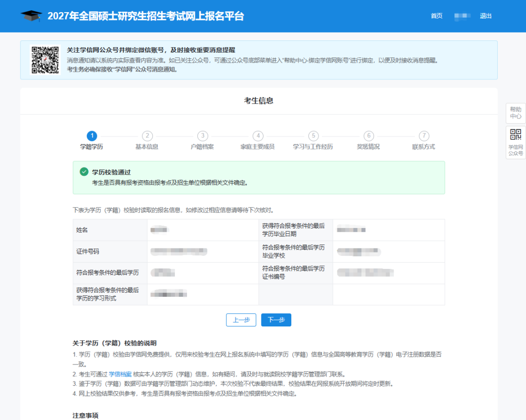The image size is (526, 420).
Task: Click the banner title 关注学信网公众号并绑定微信账号
Action: tap(151, 50)
